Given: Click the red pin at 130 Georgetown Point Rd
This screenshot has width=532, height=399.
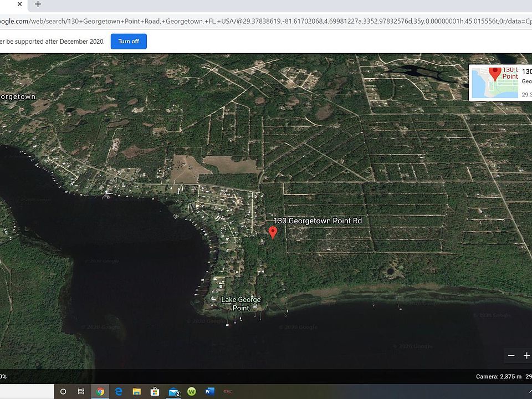Looking at the screenshot, I should (x=273, y=233).
